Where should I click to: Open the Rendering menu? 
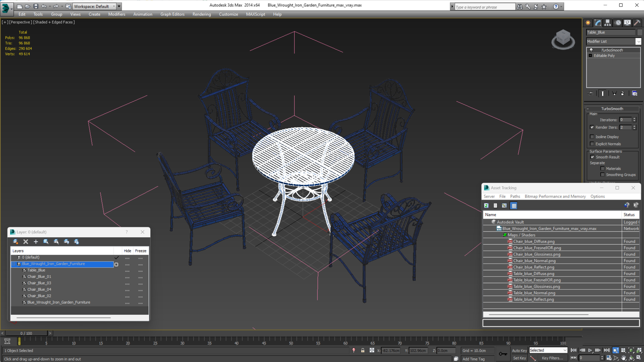[202, 14]
